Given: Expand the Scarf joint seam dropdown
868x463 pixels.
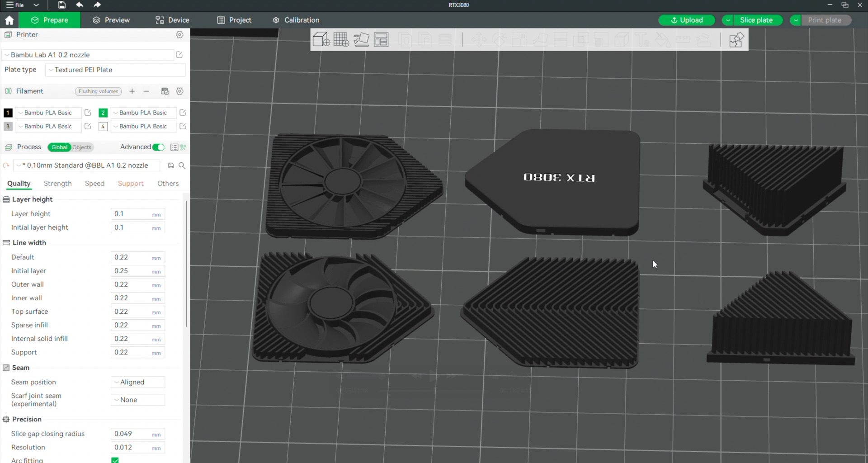Looking at the screenshot, I should point(138,400).
